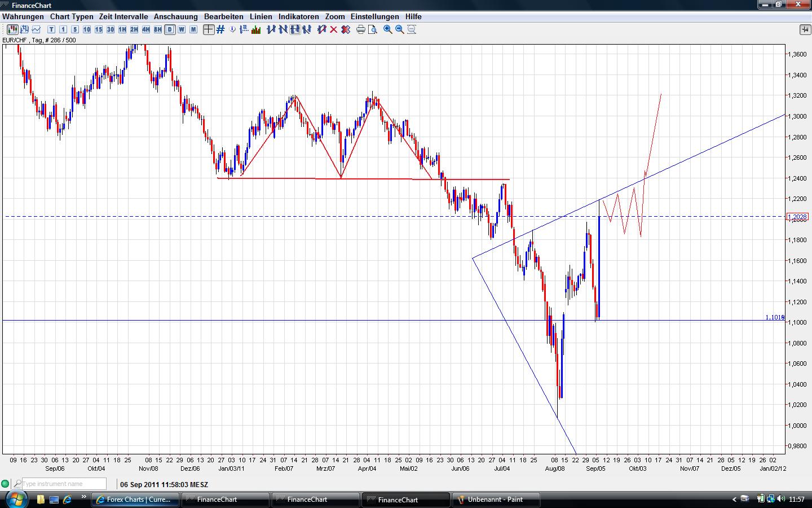Click the EUR/CHF chart title text
This screenshot has height=508, width=812.
click(39, 40)
